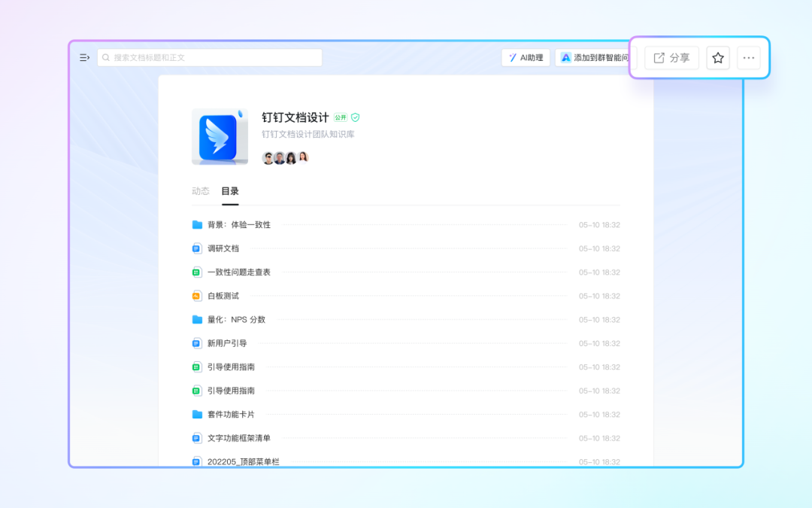Open the 一致性问题走查表 spreadsheet icon

click(x=197, y=272)
